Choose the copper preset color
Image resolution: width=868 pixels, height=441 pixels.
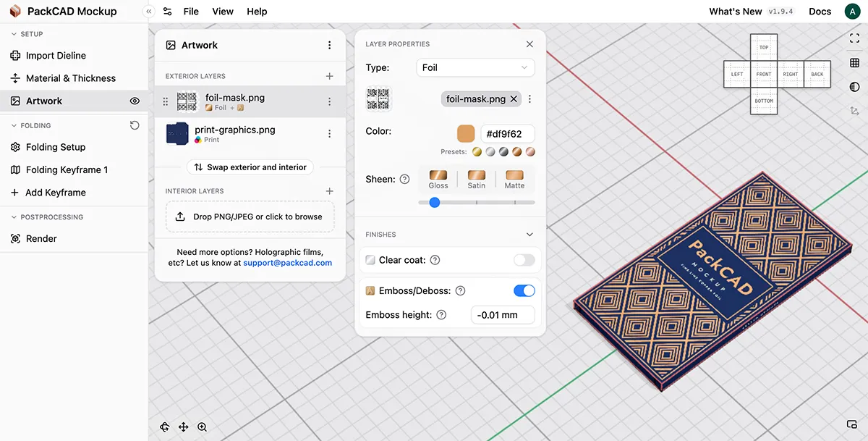(x=516, y=152)
